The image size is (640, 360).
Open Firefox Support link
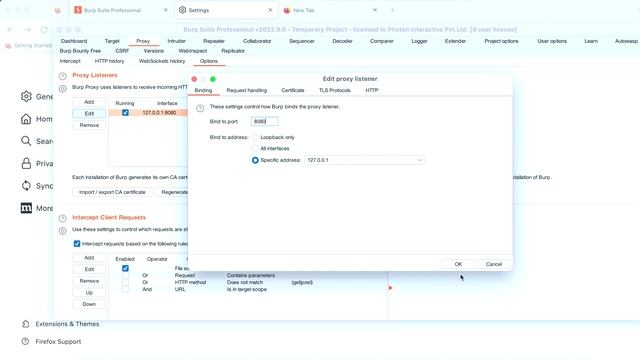pyautogui.click(x=58, y=341)
